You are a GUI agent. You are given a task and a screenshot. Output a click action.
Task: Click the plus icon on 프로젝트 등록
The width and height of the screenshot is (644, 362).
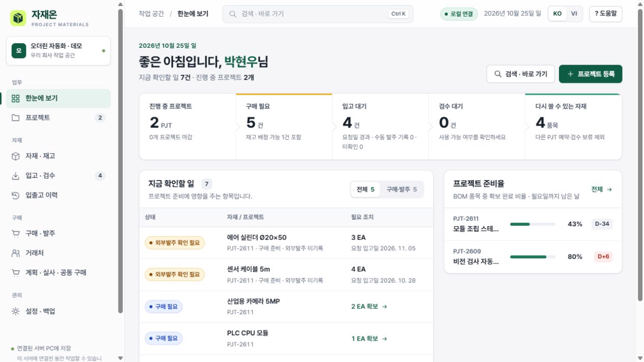pyautogui.click(x=570, y=74)
